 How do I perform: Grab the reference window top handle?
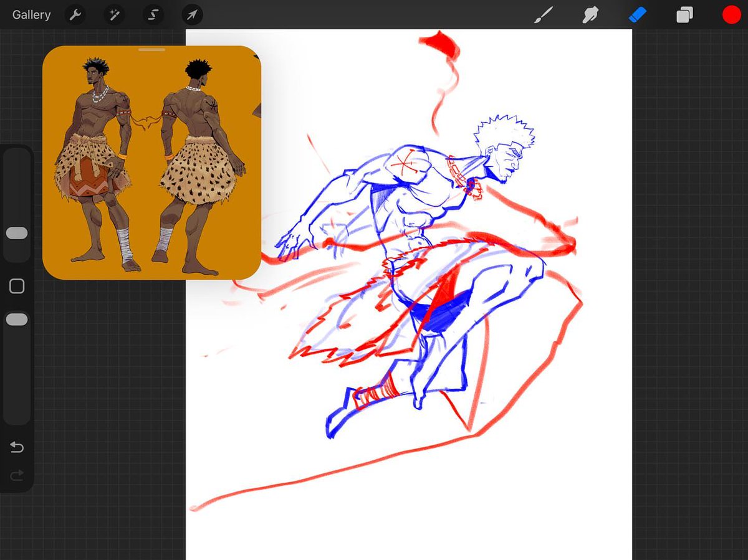[x=151, y=50]
